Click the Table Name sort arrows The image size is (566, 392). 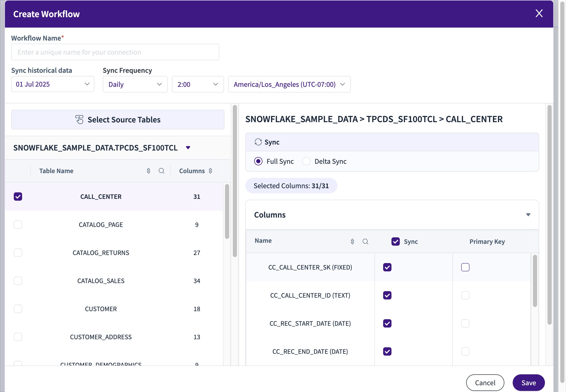(149, 171)
